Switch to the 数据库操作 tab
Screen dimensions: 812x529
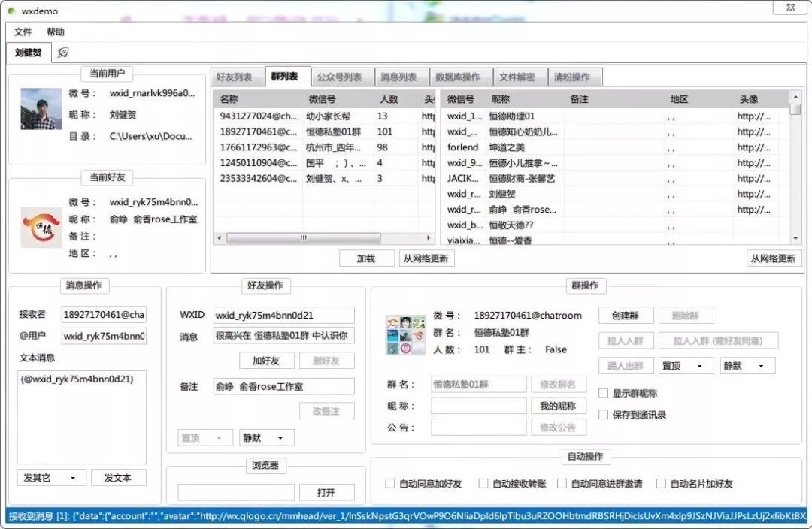[459, 76]
